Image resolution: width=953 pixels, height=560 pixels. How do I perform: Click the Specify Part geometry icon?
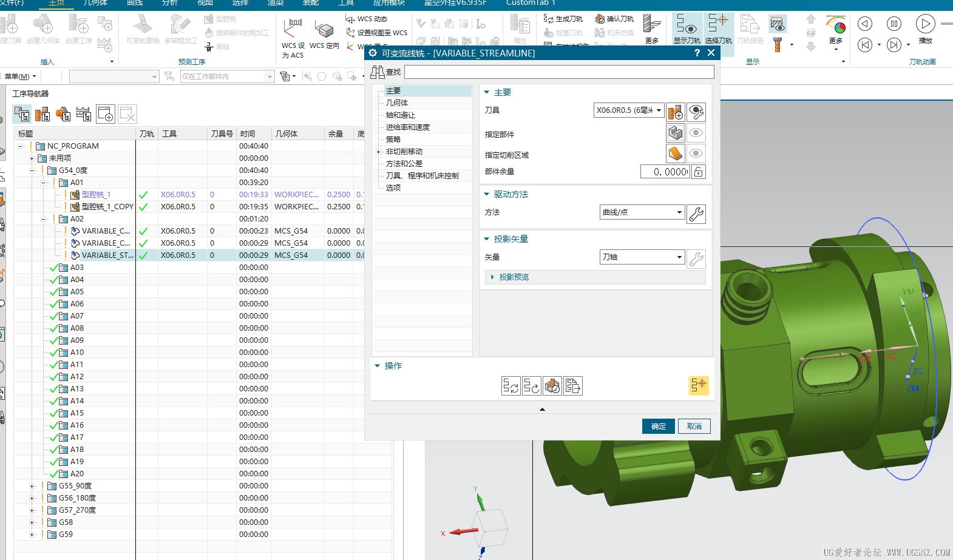pos(676,133)
